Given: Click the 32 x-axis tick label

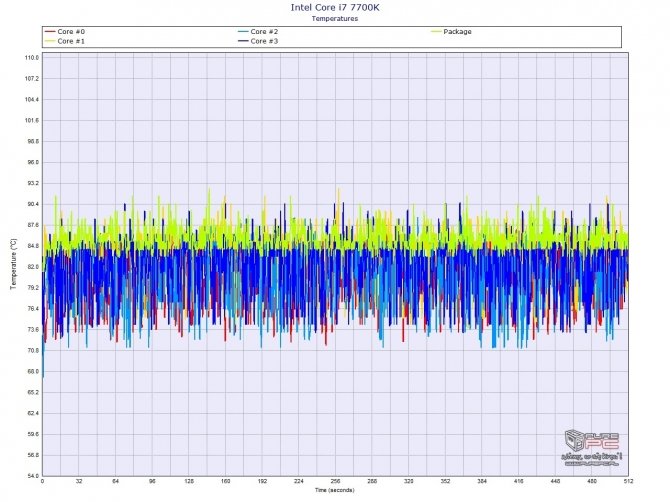Looking at the screenshot, I should [x=79, y=481].
